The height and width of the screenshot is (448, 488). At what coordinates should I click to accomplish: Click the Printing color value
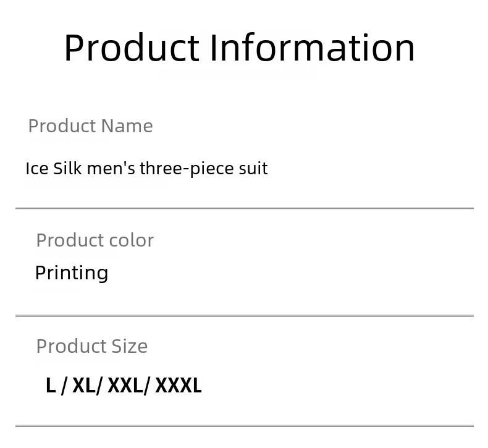coord(72,273)
